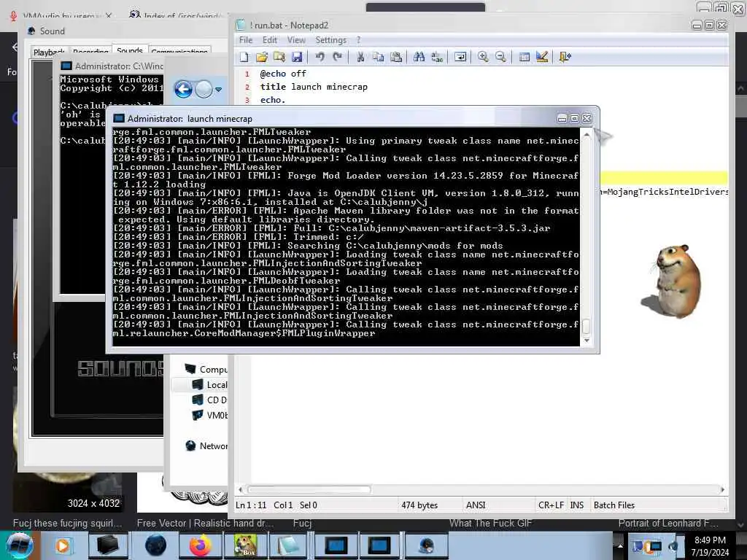Click the 8:49 PM taskbar clock
The image size is (747, 560).
click(710, 540)
